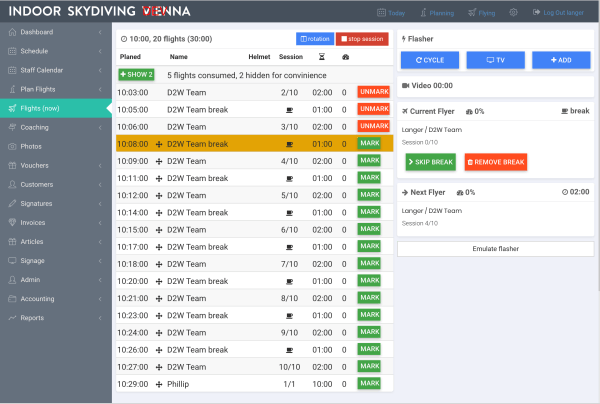Show the 2 hidden consumed flights
600x404 pixels.
point(136,75)
